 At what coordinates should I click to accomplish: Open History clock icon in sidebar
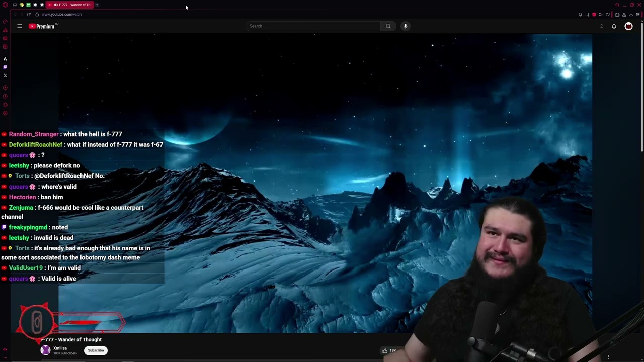point(5,96)
